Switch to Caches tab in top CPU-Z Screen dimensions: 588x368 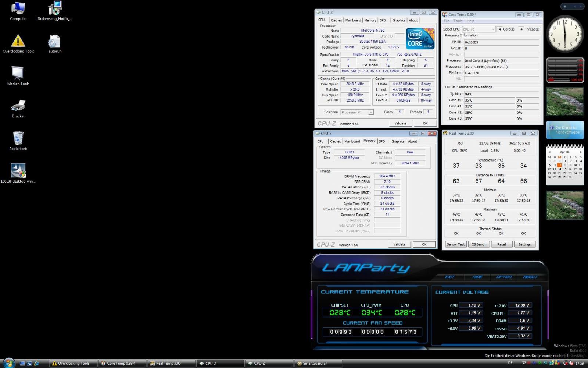point(336,20)
